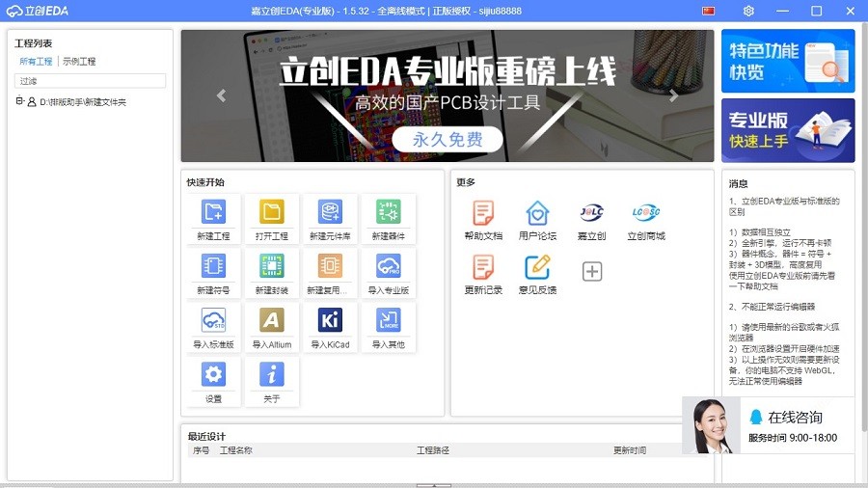Image resolution: width=868 pixels, height=488 pixels.
Task: Click the 嘉立创 JLC icon
Action: [591, 212]
